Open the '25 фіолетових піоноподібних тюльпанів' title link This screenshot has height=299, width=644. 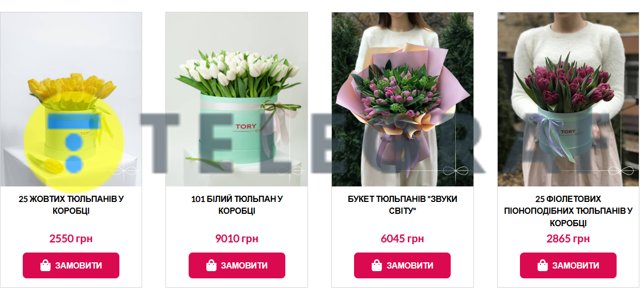coord(568,211)
